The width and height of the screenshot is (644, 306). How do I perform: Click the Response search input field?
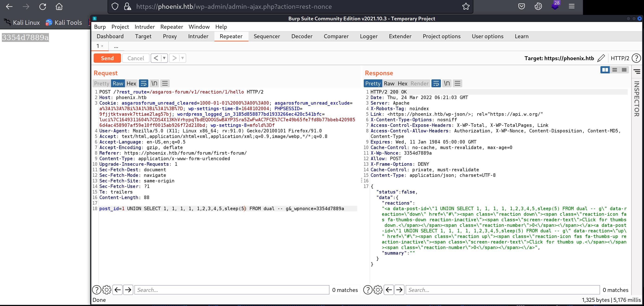point(503,290)
